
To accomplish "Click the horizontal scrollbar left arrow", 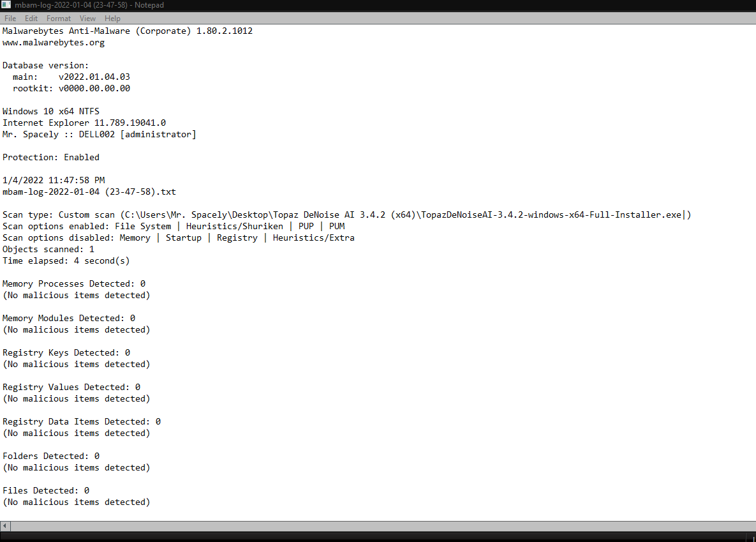I will pos(5,525).
